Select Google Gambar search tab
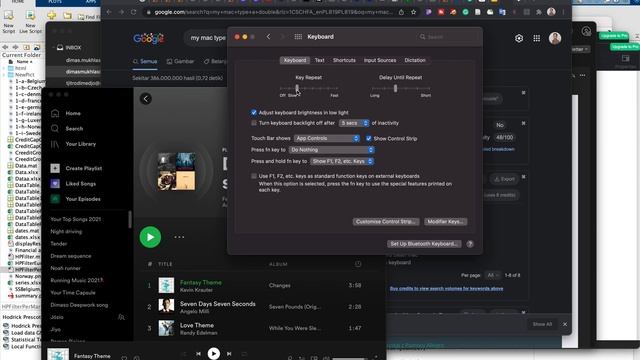Screen dimensions: 640x360 pos(180,61)
